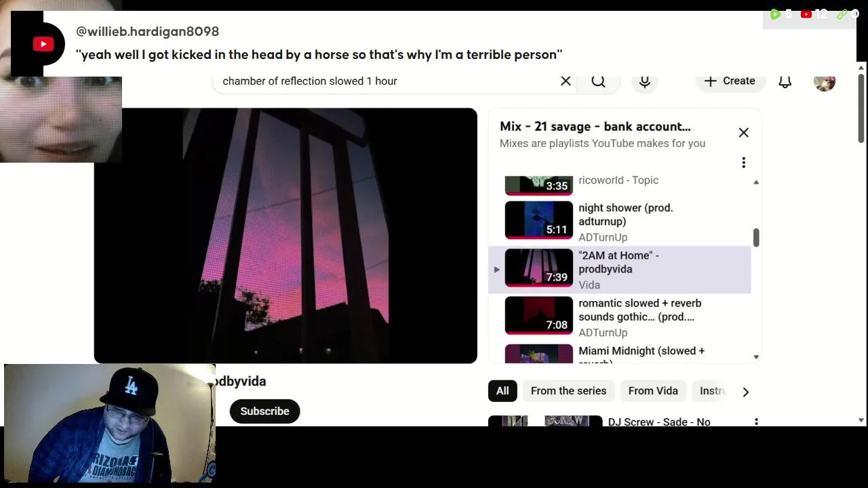Viewport: 868px width, 488px height.
Task: Click the "2AM at Home" - prodbyvida title
Action: pyautogui.click(x=618, y=262)
